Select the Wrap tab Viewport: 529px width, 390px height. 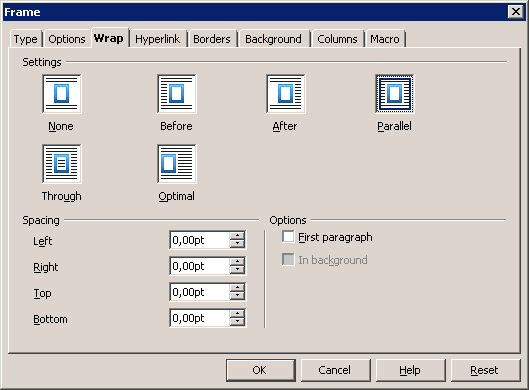pyautogui.click(x=109, y=38)
